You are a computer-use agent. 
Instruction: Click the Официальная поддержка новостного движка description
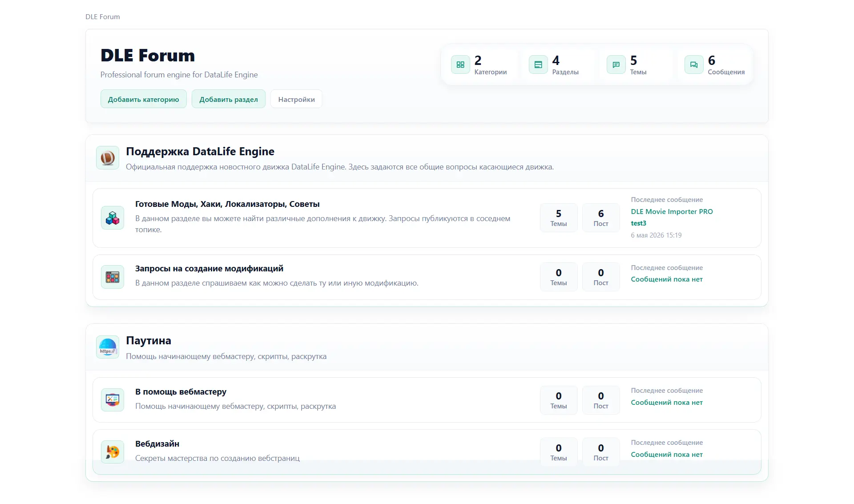[340, 167]
